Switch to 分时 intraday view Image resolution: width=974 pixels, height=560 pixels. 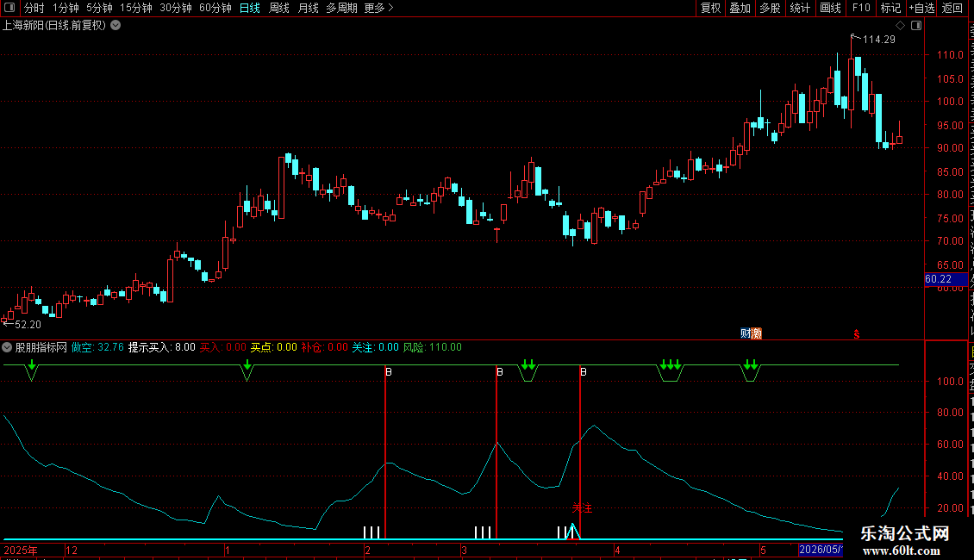34,8
